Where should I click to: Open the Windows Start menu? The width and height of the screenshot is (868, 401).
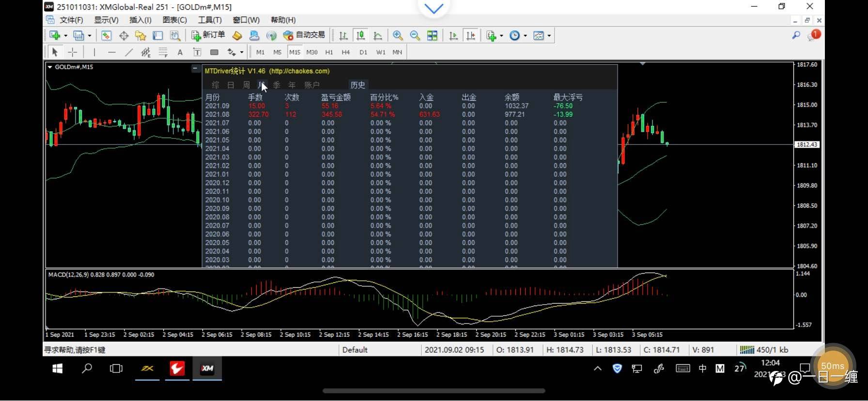coord(57,369)
